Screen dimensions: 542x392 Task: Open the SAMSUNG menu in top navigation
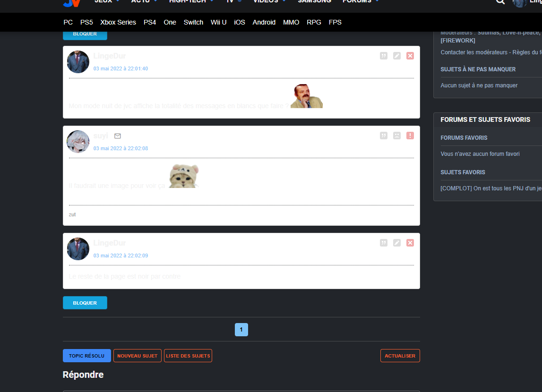click(x=315, y=1)
